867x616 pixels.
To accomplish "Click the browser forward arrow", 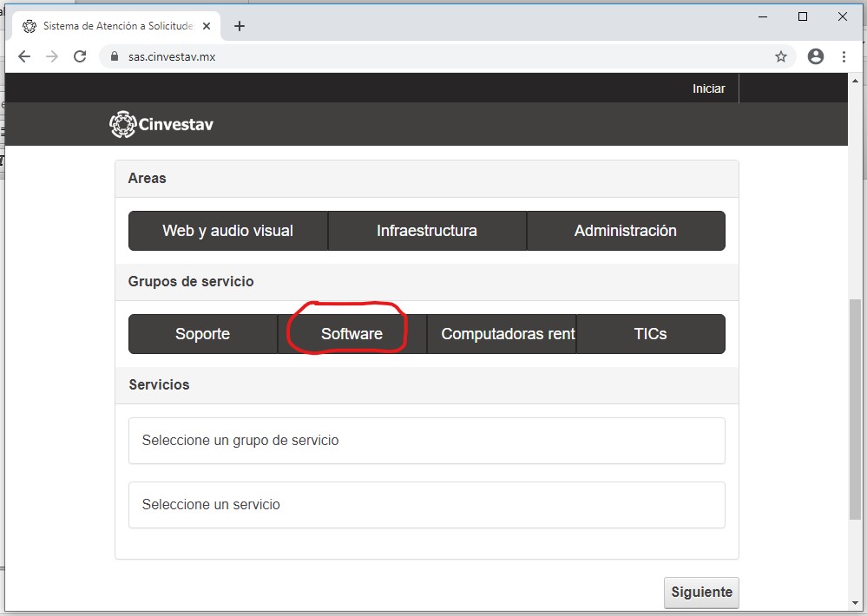I will [x=52, y=56].
